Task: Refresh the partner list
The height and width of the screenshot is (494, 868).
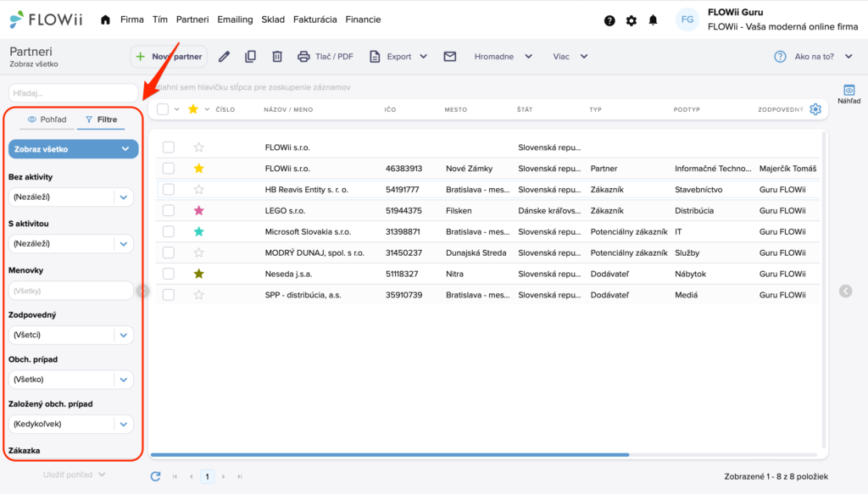Action: pyautogui.click(x=156, y=476)
